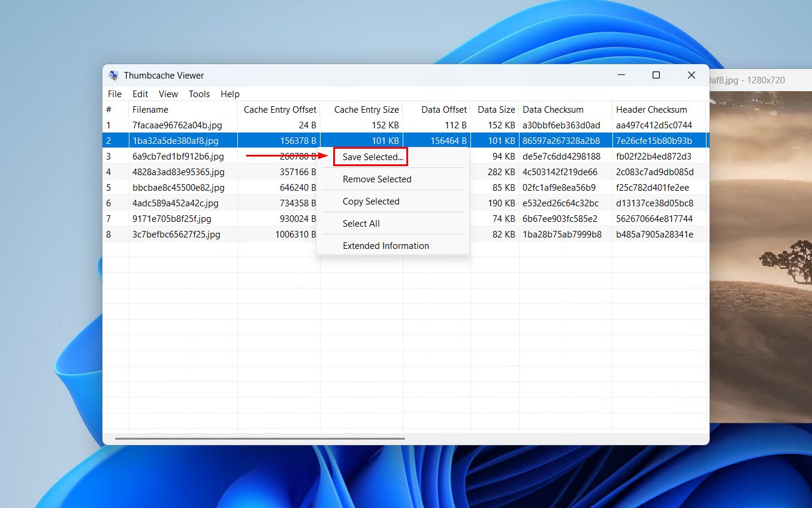Image resolution: width=812 pixels, height=508 pixels.
Task: Select file 4828a3ad83e95365.jpg
Action: click(x=179, y=172)
